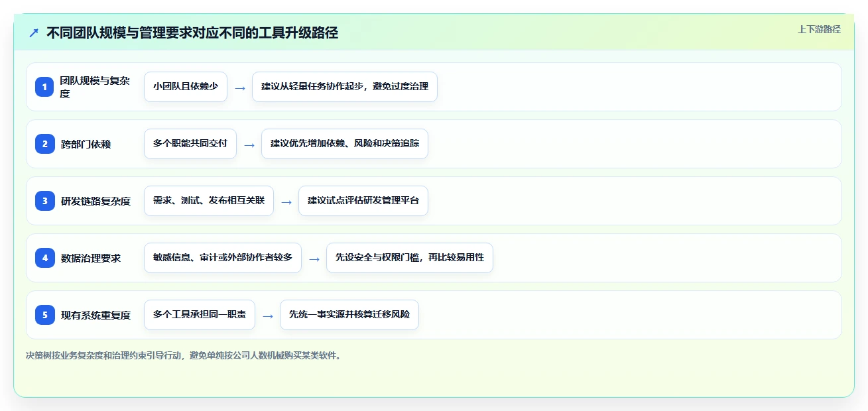The width and height of the screenshot is (868, 411).
Task: Select the 需求、测试、发布相互关联 chip
Action: 209,201
